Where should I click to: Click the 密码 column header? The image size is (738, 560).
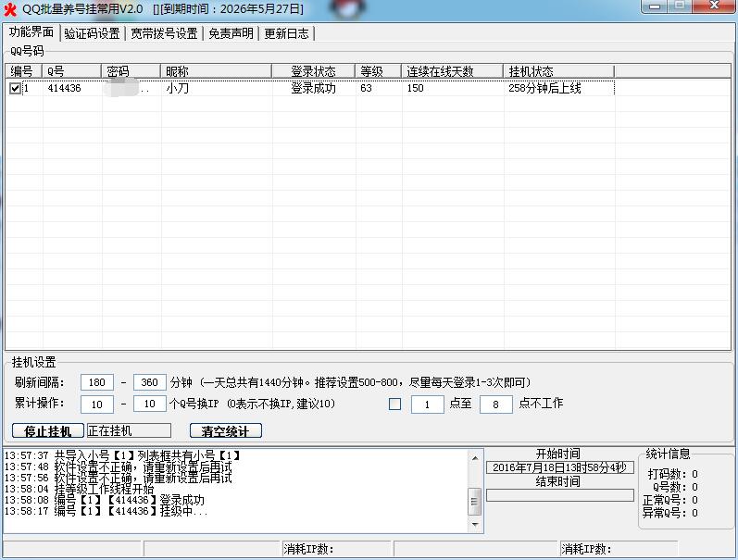[x=131, y=71]
